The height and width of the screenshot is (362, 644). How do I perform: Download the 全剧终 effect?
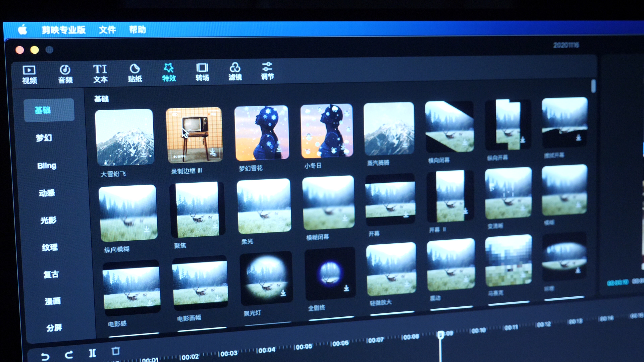tap(346, 288)
